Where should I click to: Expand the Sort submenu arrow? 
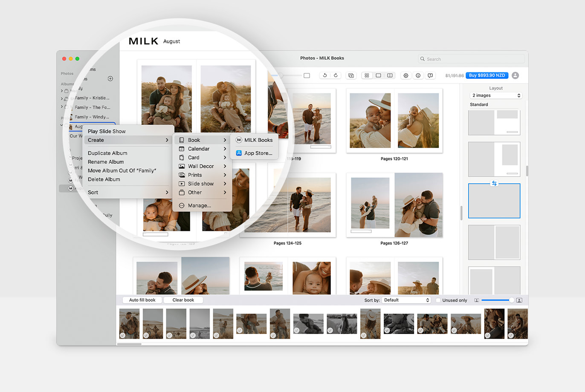[x=167, y=193]
